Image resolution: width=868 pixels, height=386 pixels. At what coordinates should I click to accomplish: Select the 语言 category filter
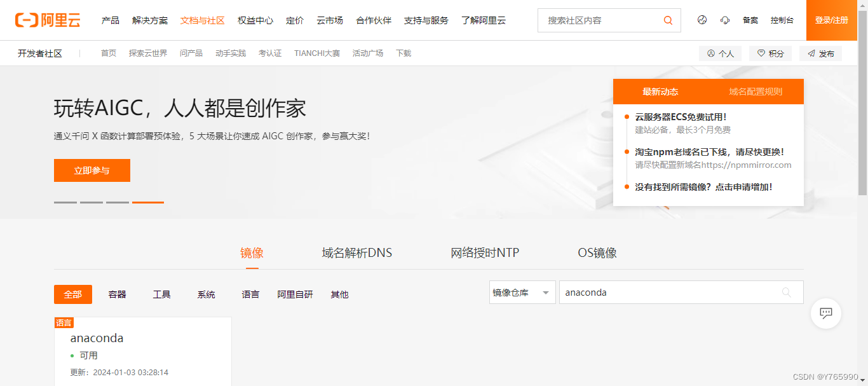click(x=251, y=294)
